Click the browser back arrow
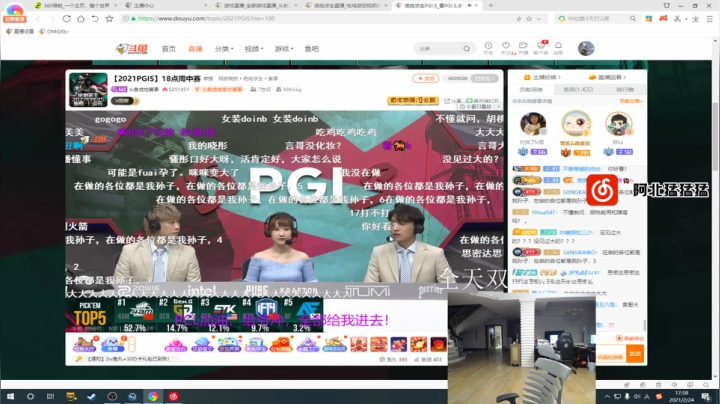Viewport: 720px width, 404px height. pos(38,19)
